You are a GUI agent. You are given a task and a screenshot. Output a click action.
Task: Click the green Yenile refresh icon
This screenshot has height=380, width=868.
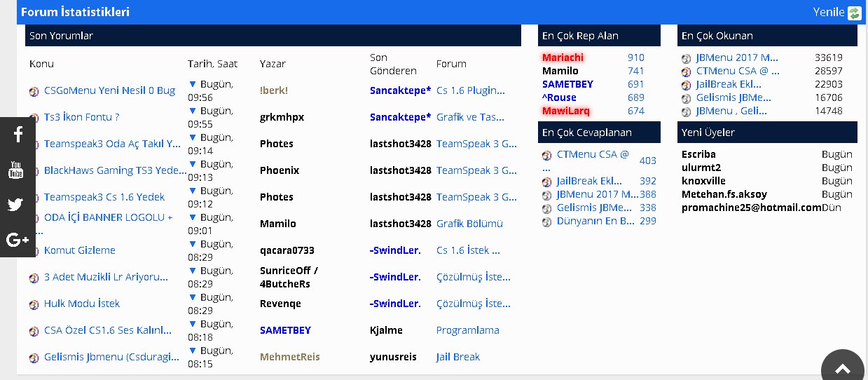click(854, 13)
